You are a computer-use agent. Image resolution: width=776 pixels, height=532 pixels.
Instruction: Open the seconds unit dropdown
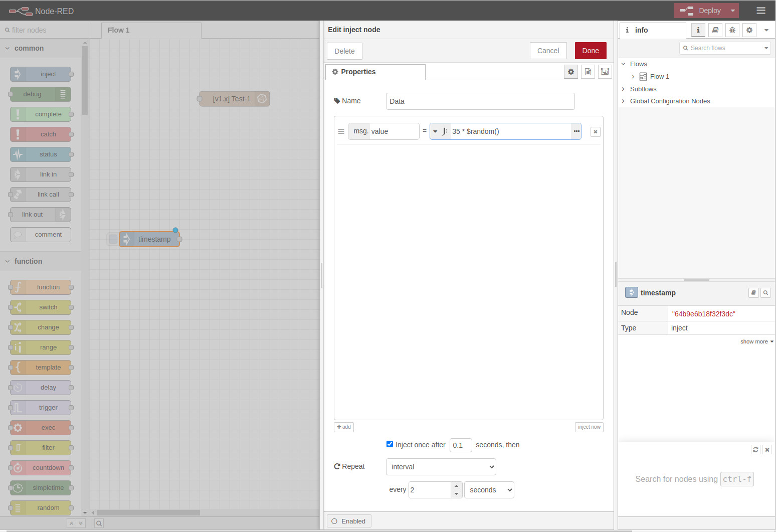click(x=489, y=490)
